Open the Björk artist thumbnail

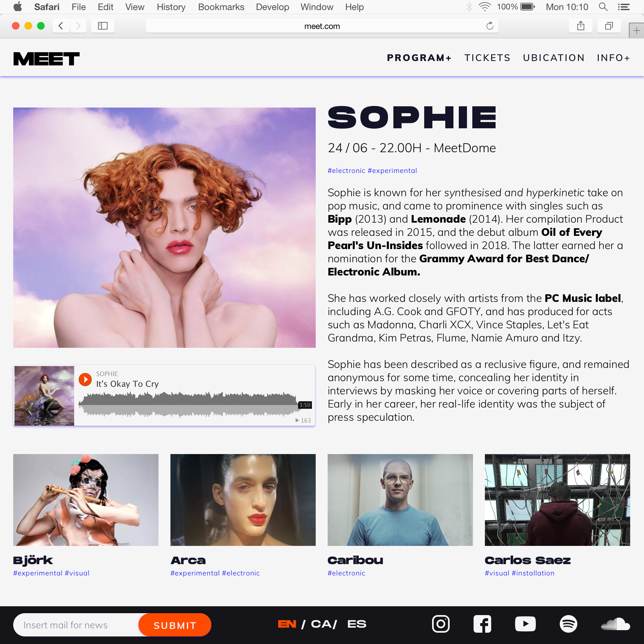[x=86, y=500]
